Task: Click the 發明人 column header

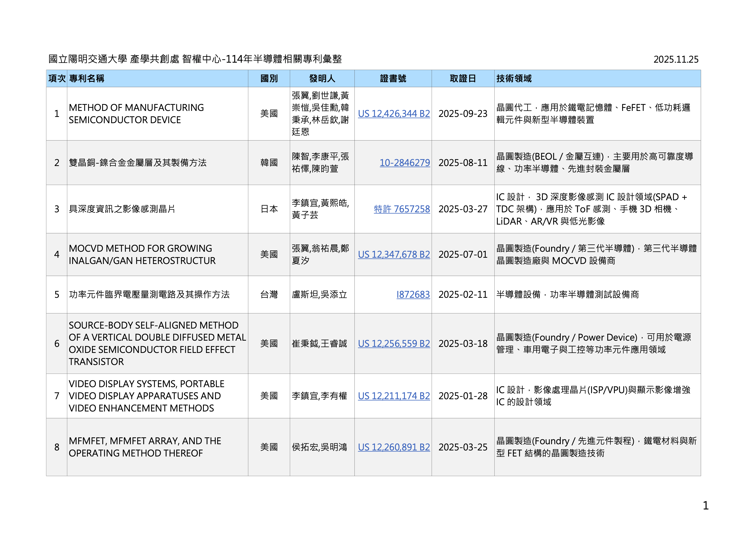Action: [322, 79]
